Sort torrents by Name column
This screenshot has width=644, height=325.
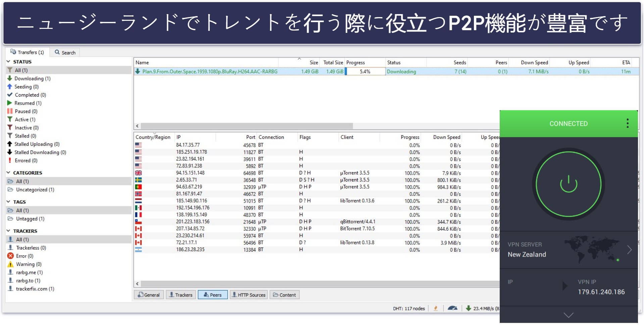[x=206, y=62]
